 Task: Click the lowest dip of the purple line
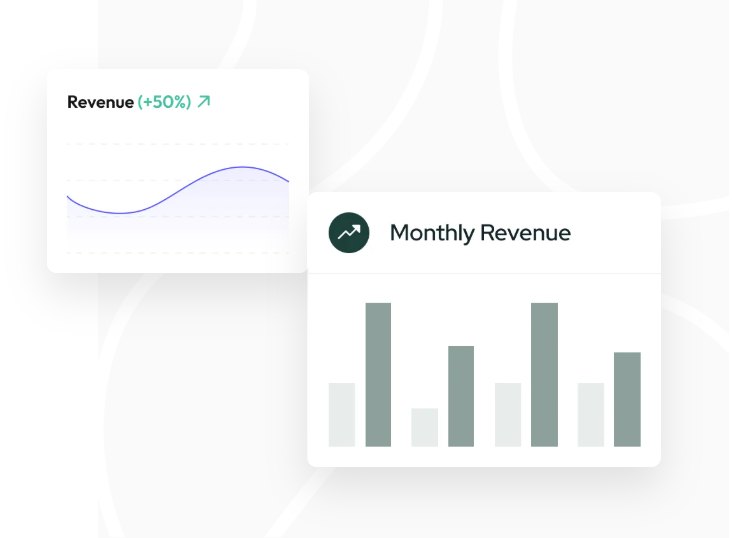point(122,213)
